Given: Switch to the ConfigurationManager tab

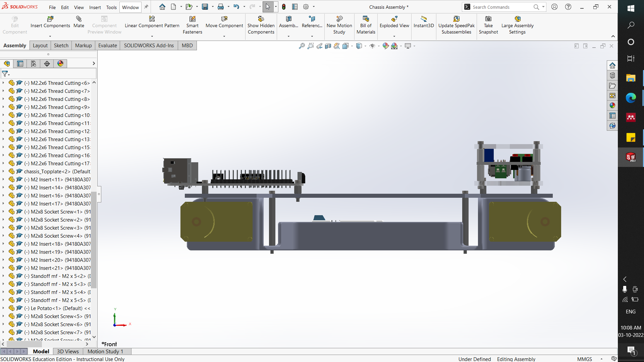Looking at the screenshot, I should pyautogui.click(x=34, y=63).
